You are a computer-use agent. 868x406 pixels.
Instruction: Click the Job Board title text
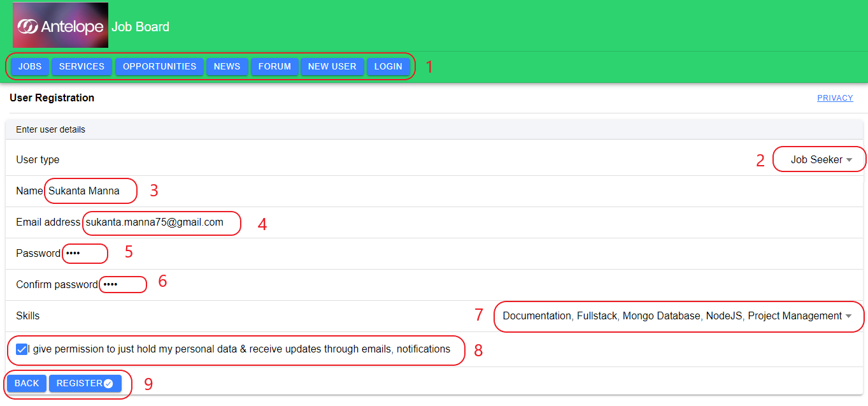point(141,27)
